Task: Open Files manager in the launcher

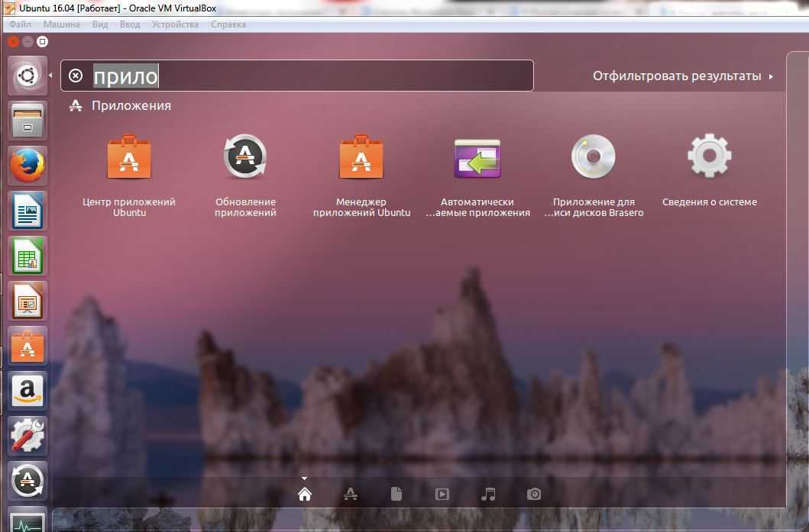Action: pos(28,121)
